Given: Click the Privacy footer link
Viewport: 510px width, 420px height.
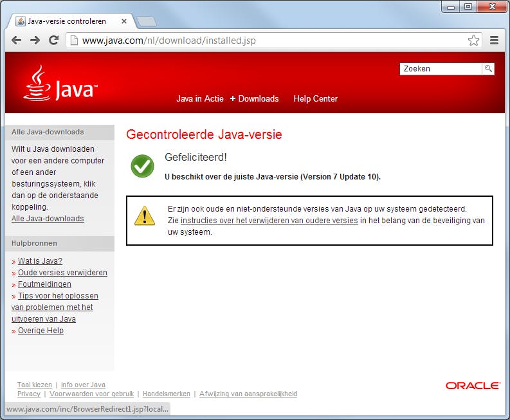Looking at the screenshot, I should 29,394.
